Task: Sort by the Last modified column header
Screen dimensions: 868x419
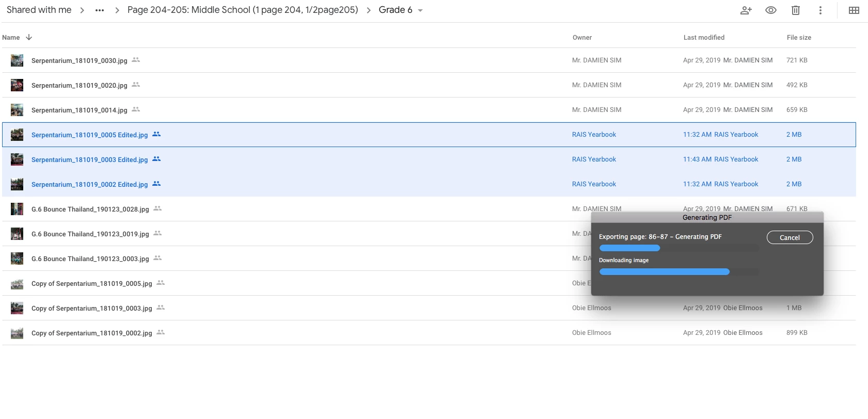Action: [704, 38]
